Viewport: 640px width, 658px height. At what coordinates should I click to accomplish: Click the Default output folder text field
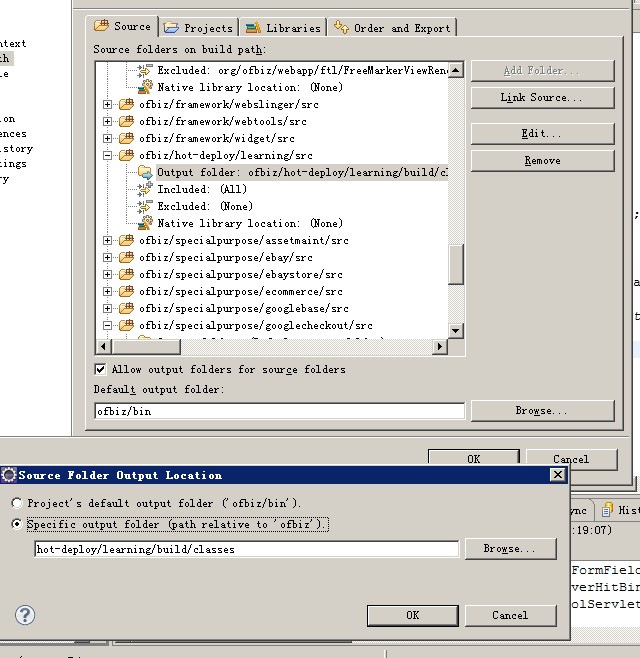[x=280, y=411]
